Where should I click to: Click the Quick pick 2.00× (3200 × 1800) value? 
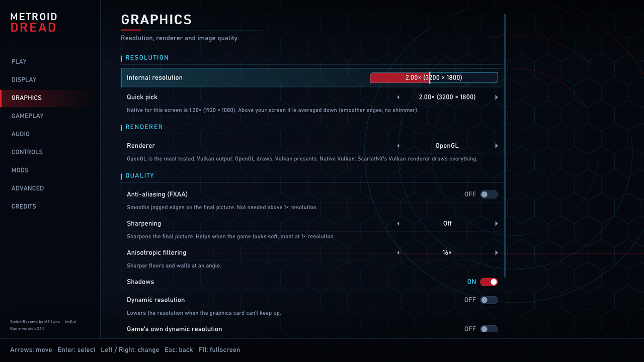tap(447, 97)
